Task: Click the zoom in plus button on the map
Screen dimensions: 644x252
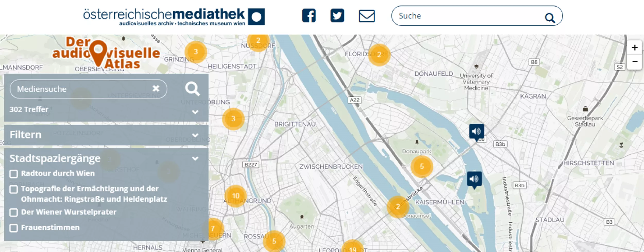Action: pyautogui.click(x=635, y=48)
